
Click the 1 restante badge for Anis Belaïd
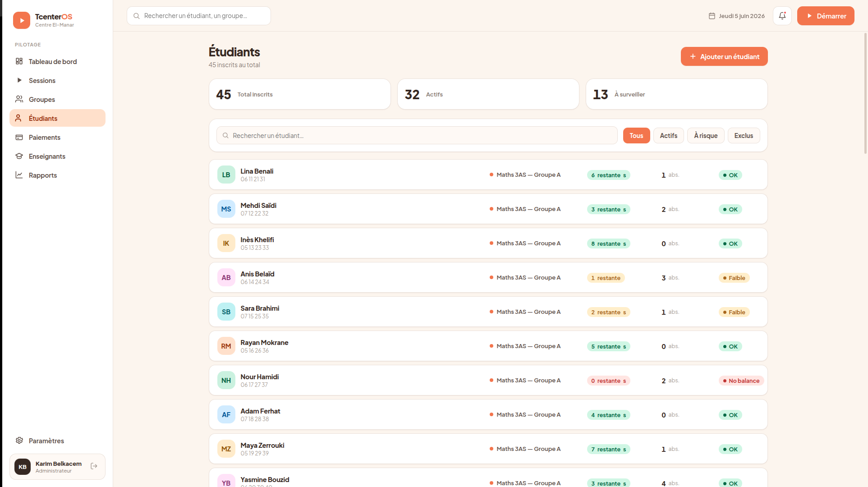click(x=606, y=278)
